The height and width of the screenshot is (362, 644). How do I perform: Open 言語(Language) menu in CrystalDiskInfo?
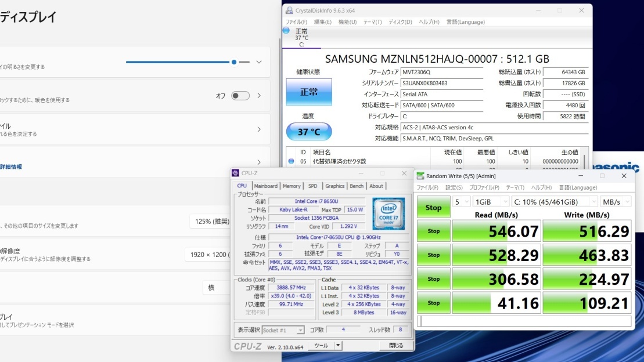pyautogui.click(x=466, y=22)
